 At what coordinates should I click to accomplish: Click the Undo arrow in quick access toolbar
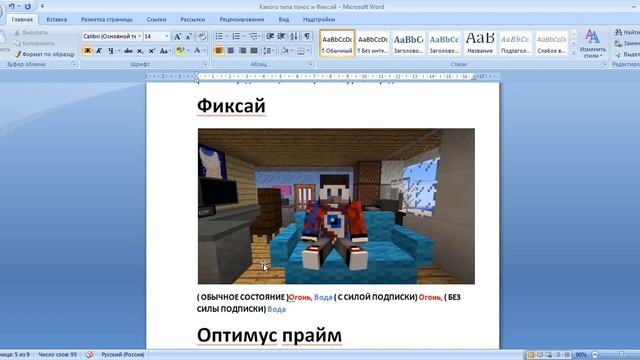[12, 6]
